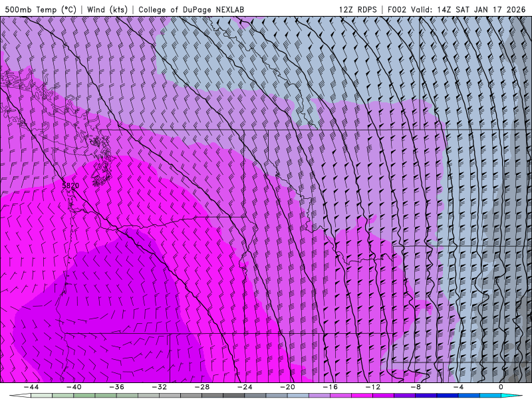The width and height of the screenshot is (532, 399).
Task: Click the '-4' color scale label
Action: (x=458, y=387)
